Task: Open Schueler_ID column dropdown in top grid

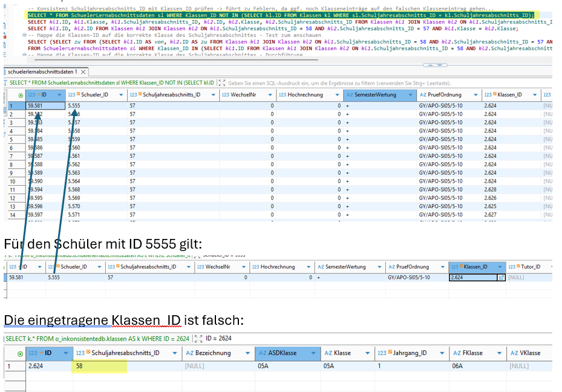Action: [120, 95]
